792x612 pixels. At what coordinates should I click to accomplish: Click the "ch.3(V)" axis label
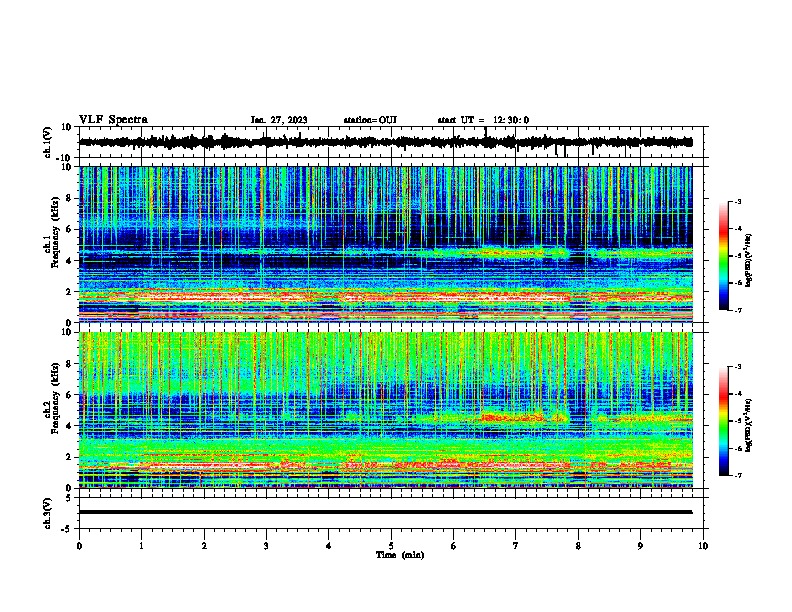click(x=48, y=513)
